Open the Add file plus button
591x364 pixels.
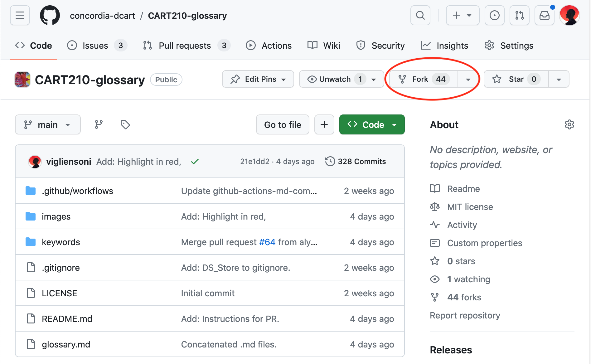click(x=324, y=124)
